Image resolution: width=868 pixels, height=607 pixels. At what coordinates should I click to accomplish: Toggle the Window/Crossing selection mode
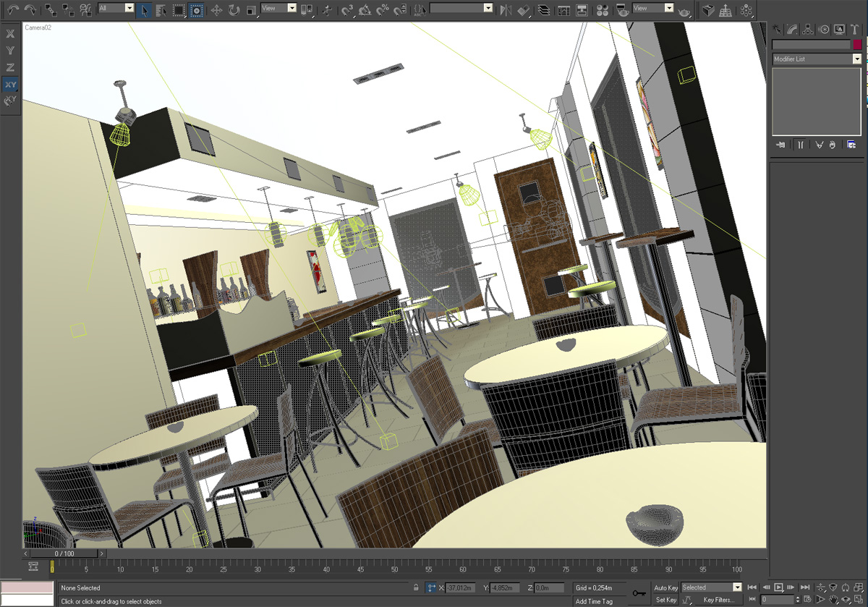(x=196, y=10)
